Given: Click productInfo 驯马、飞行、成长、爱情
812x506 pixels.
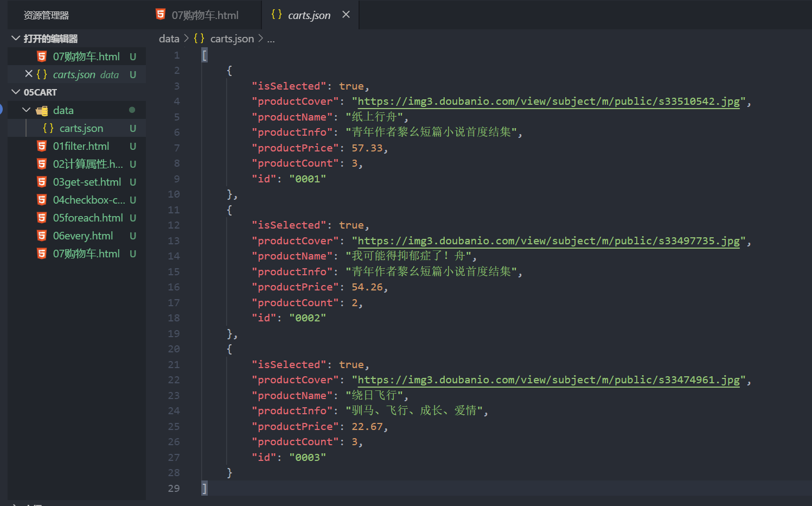Looking at the screenshot, I should (414, 411).
